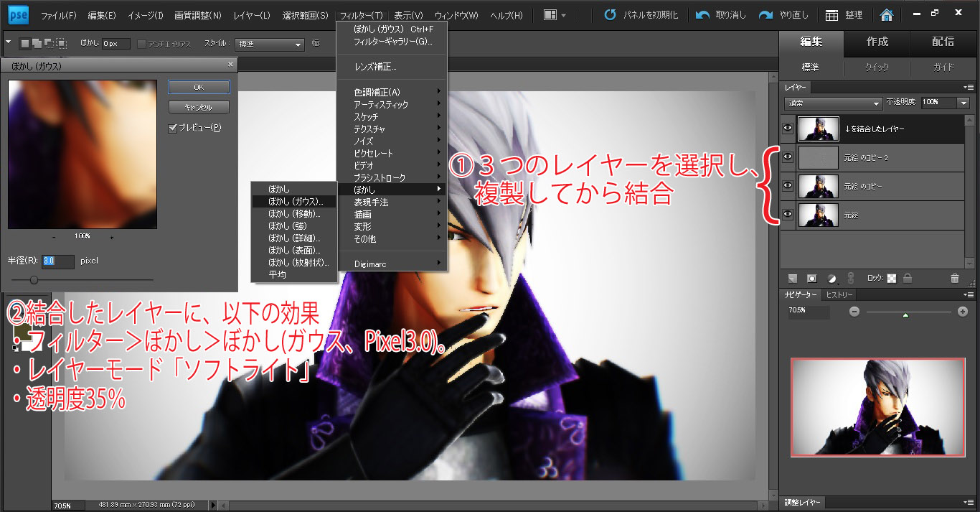This screenshot has width=980, height=512.
Task: Open the スタイル 標準 dropdown
Action: [x=270, y=44]
